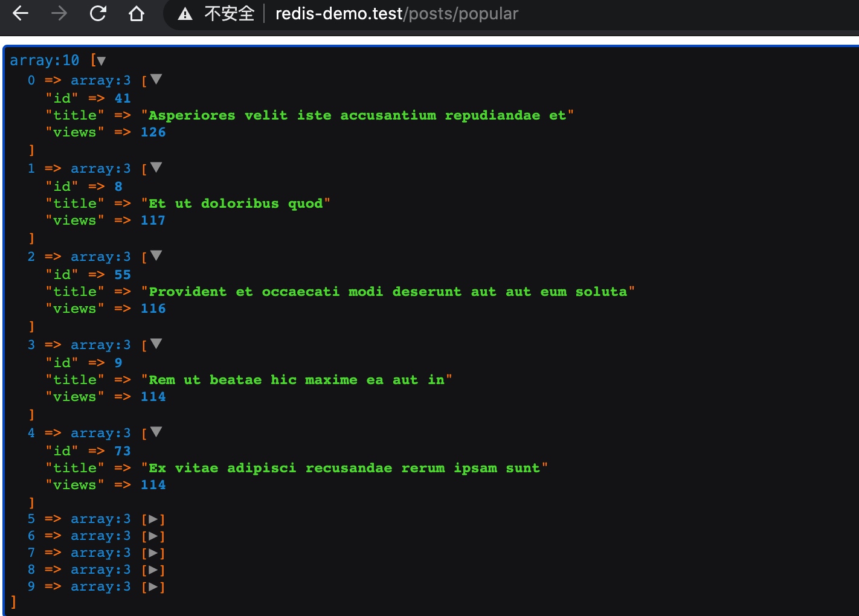
Task: Go forward using the browser forward arrow
Action: 59,13
